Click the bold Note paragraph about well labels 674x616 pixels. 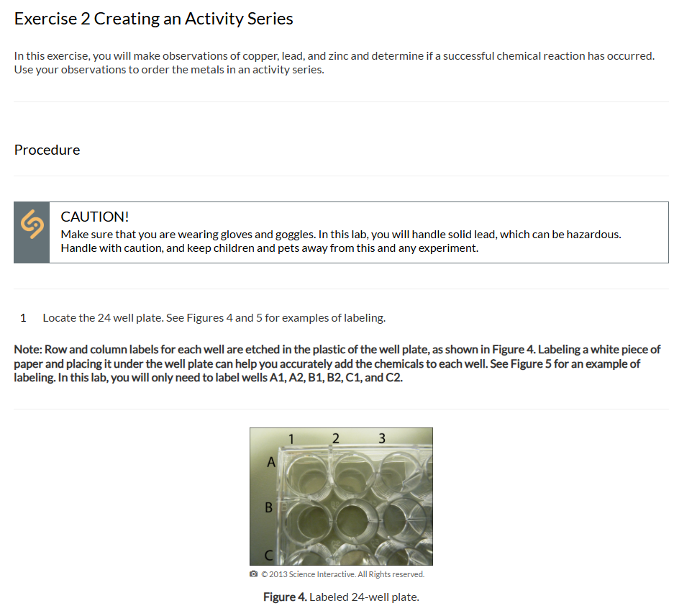coord(337,363)
